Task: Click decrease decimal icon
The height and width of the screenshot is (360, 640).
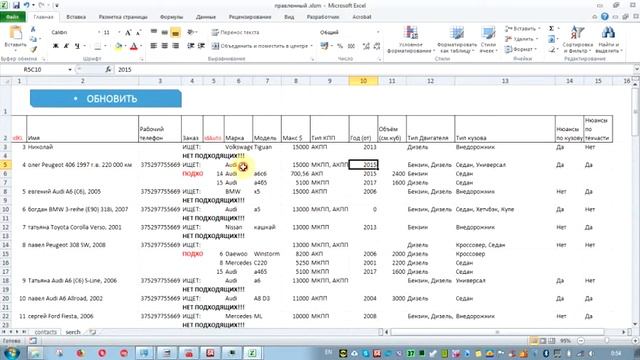Action: coord(377,46)
